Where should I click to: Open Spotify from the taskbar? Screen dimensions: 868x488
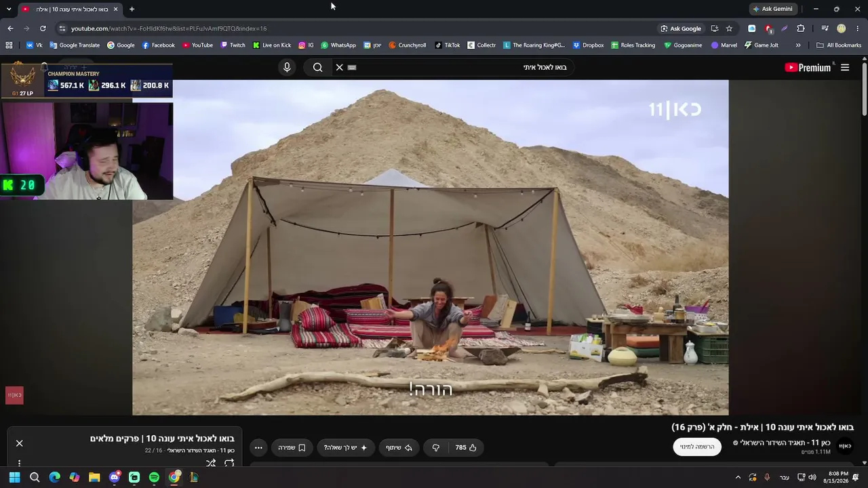click(x=154, y=477)
